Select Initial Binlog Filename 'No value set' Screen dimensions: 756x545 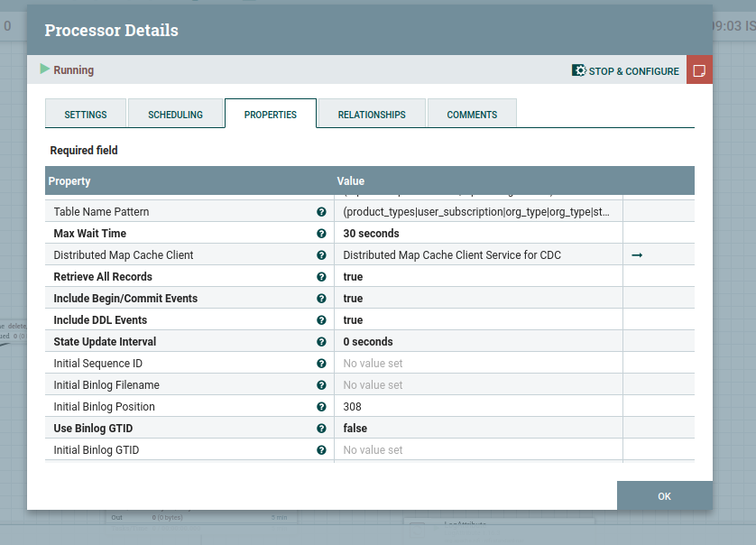373,385
